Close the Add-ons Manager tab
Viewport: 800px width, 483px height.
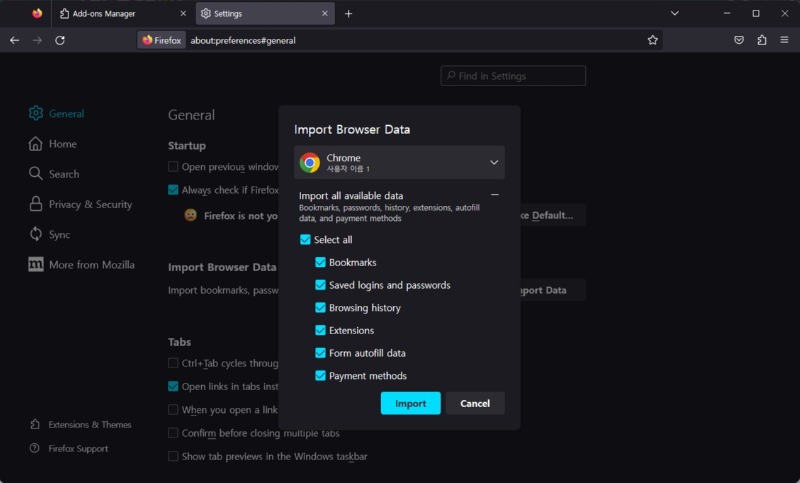(182, 14)
